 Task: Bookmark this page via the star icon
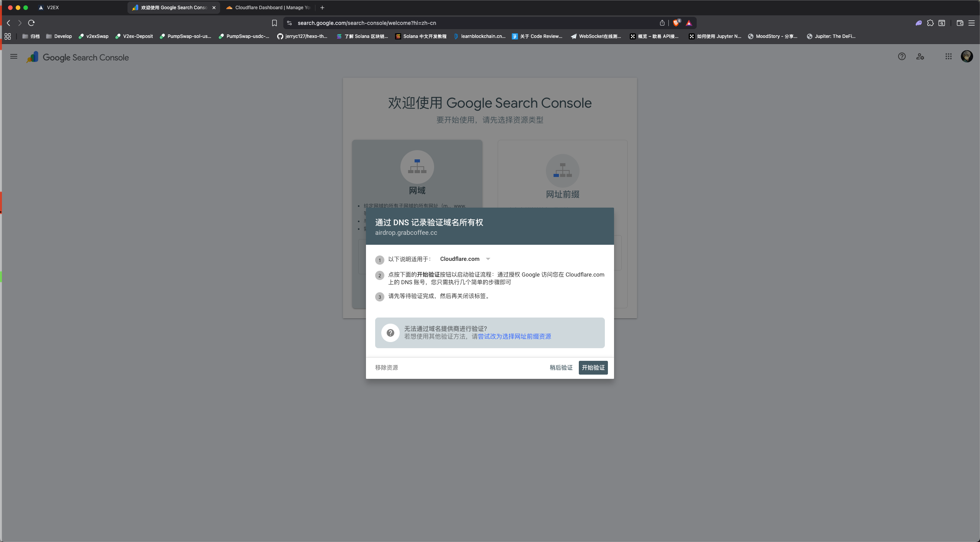click(274, 23)
